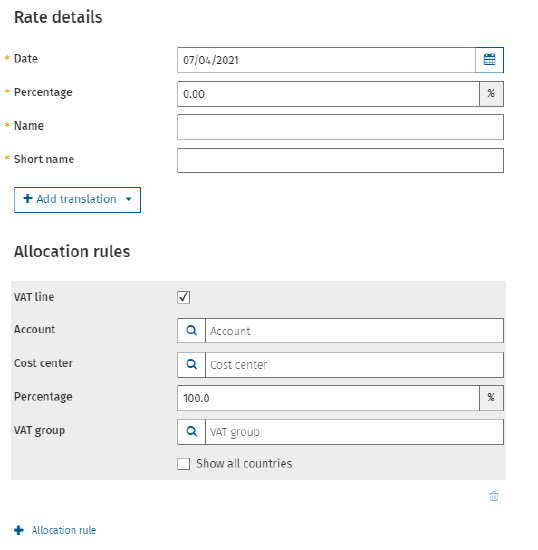
Task: Click the Cost center search magnifier icon
Action: pos(191,364)
